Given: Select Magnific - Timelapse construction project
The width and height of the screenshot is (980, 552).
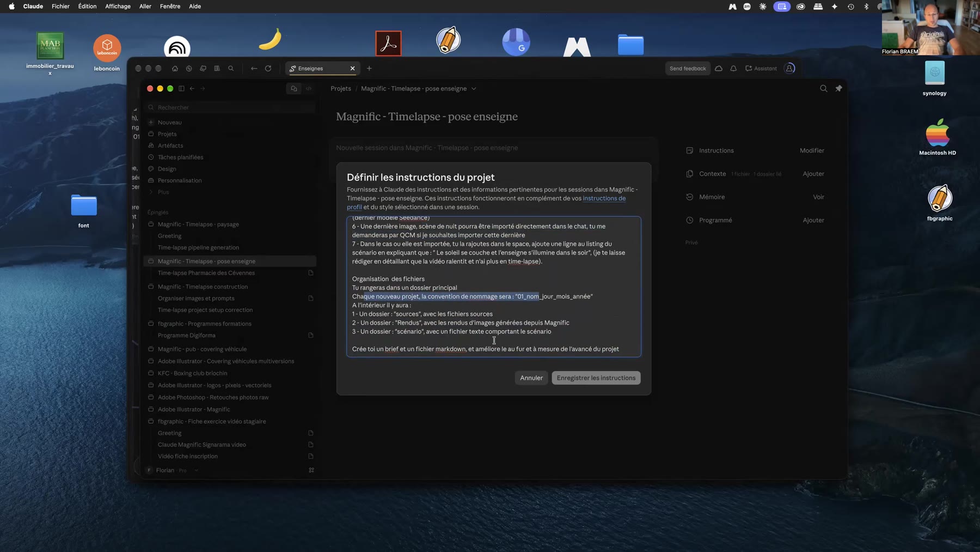Looking at the screenshot, I should point(203,287).
